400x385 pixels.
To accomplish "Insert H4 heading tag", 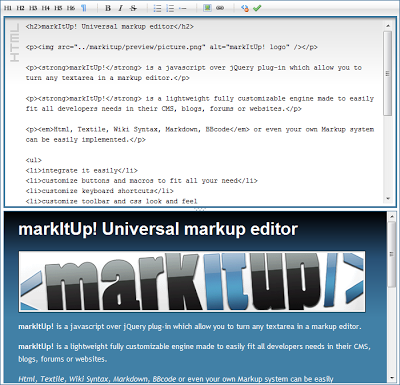I will click(x=45, y=8).
